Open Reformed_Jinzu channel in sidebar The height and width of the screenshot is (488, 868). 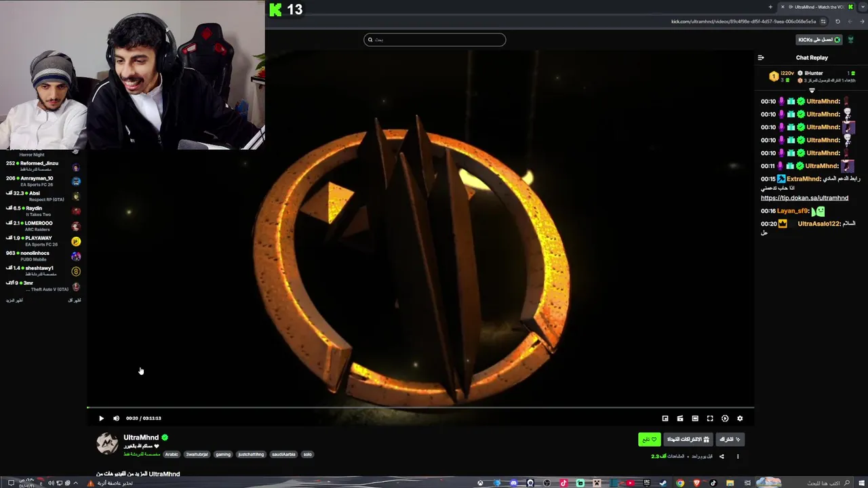click(x=43, y=166)
